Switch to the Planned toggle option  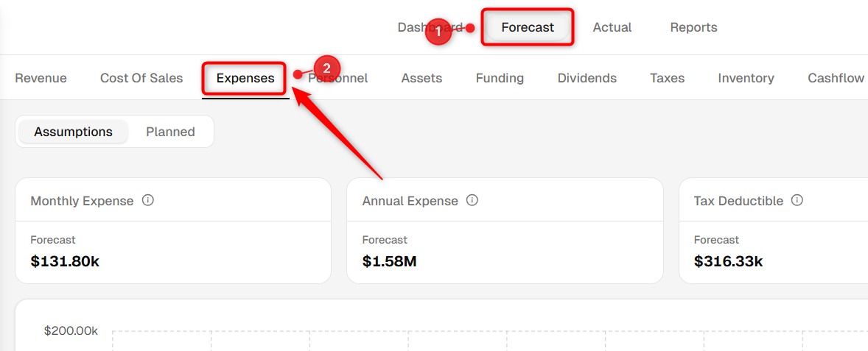tap(170, 132)
